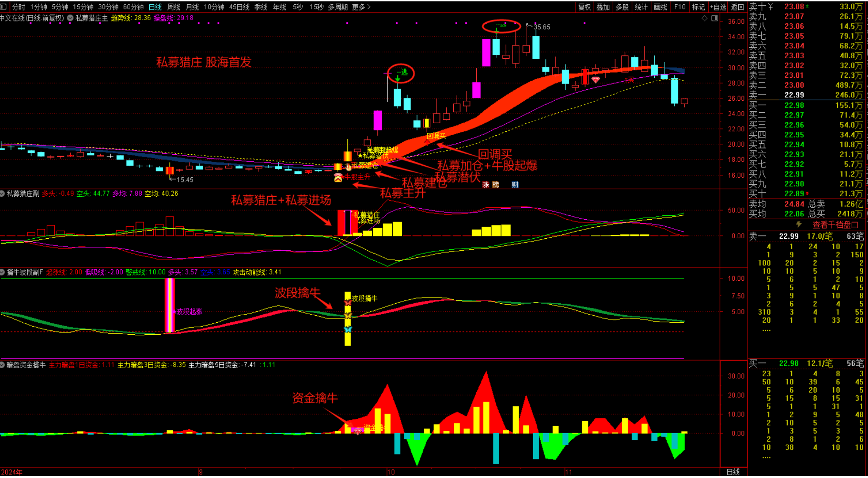Expand the 私募猎庄副 indicator menu
This screenshot has width=868, height=478.
3,194
